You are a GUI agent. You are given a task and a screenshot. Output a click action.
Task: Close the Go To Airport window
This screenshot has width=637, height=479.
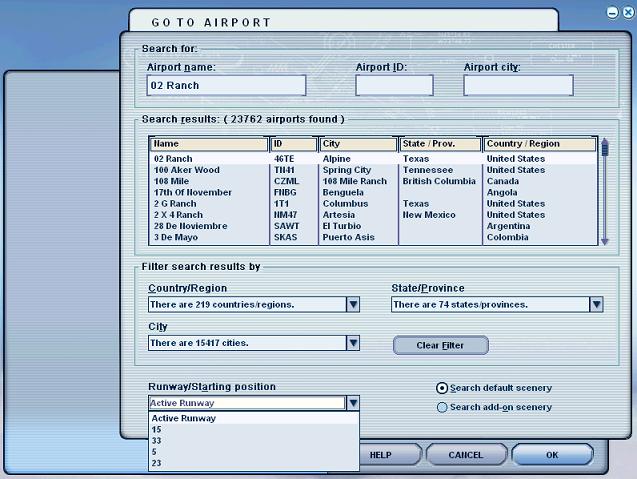point(627,12)
